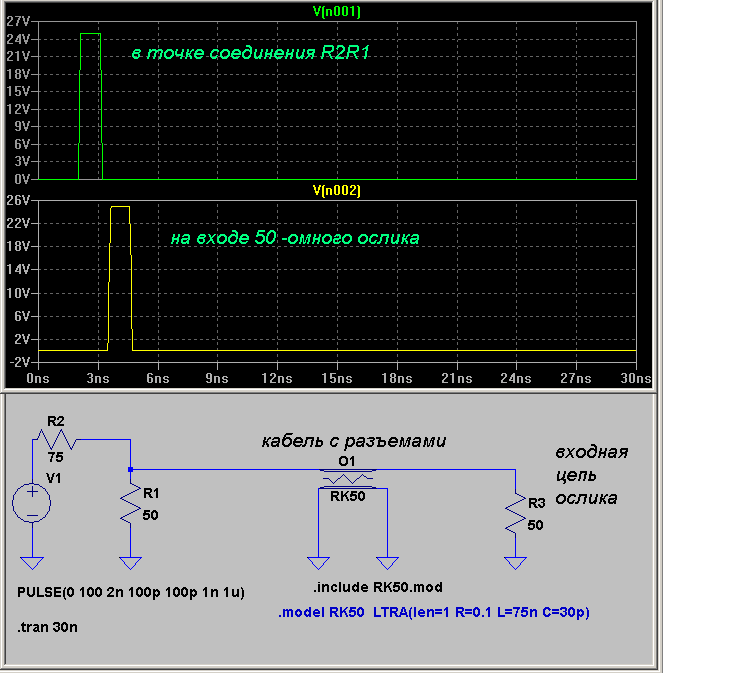This screenshot has width=740, height=673.
Task: Click the 'на входе 50-омного ослика' annotation
Action: tap(295, 237)
